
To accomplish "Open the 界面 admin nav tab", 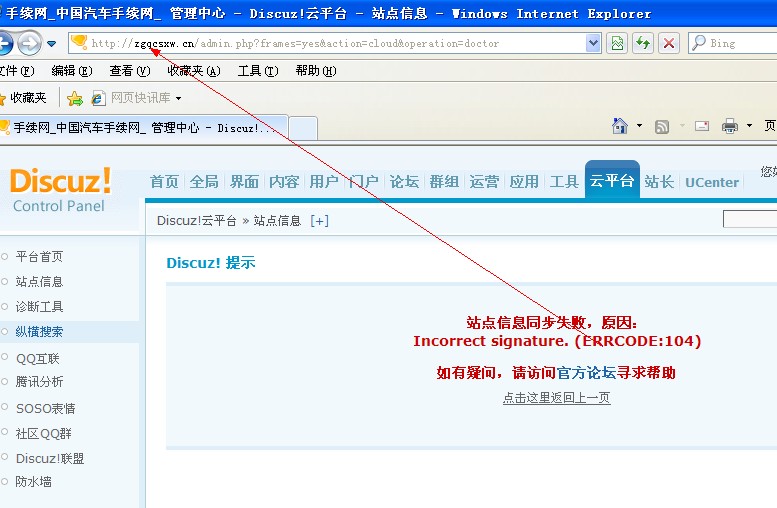I will coord(244,182).
